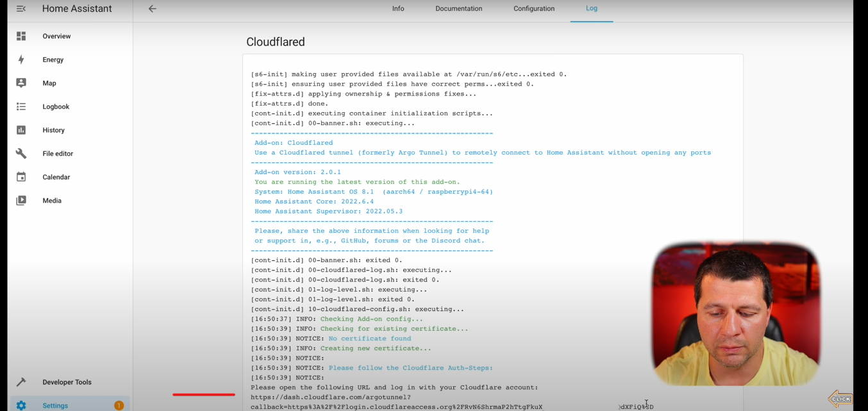Click the Home Assistant sidebar title
The height and width of the screenshot is (411, 868).
77,9
